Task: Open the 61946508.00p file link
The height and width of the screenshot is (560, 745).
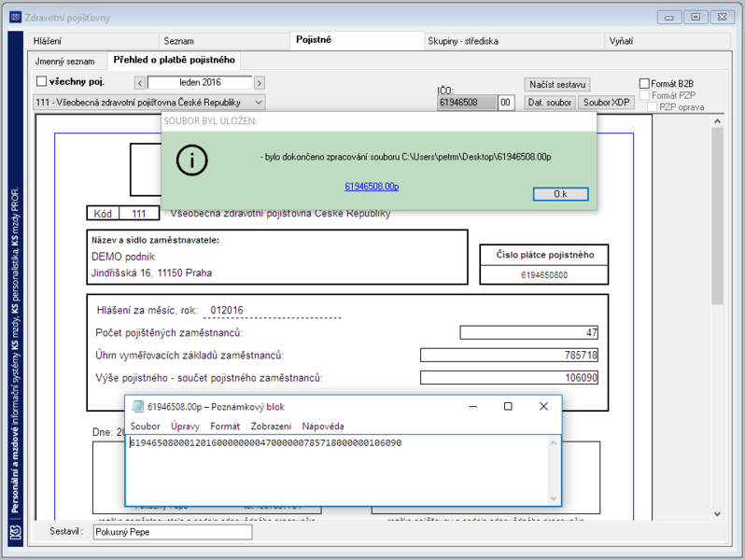Action: tap(372, 186)
